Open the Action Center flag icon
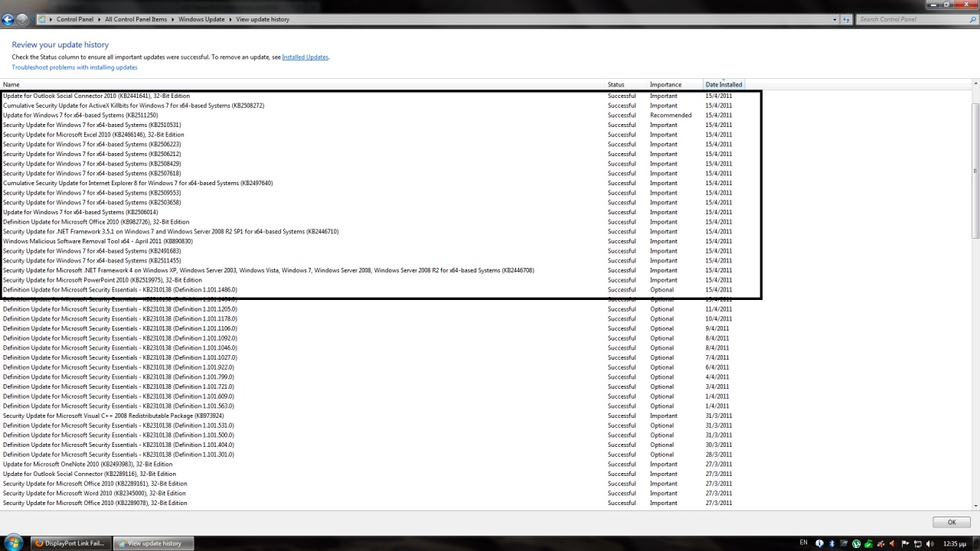Screen dimensions: 980x551 click(905, 543)
